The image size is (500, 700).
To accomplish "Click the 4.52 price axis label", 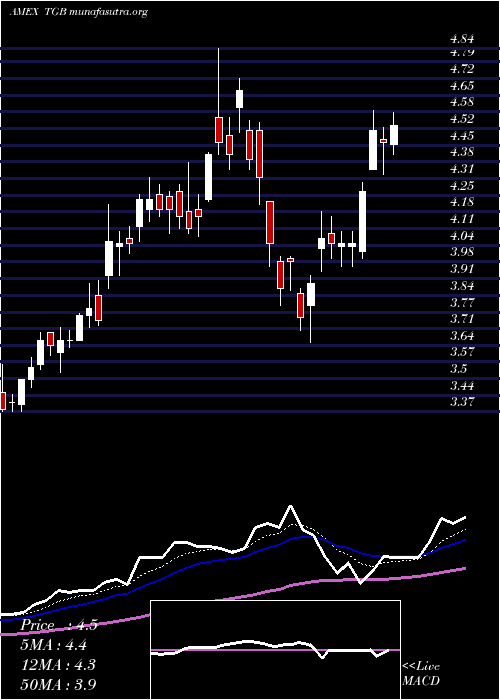I will point(462,119).
